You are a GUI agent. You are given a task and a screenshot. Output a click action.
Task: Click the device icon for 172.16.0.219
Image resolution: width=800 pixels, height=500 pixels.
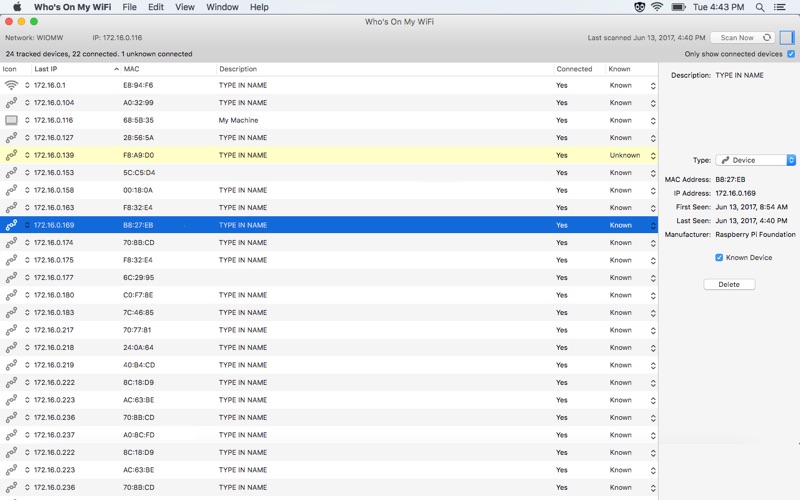[x=11, y=365]
